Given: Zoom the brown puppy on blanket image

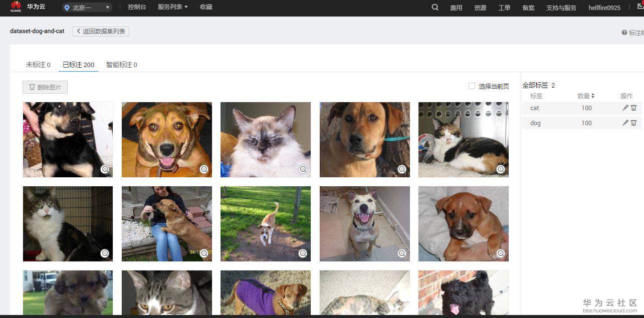Looking at the screenshot, I should coord(501,253).
